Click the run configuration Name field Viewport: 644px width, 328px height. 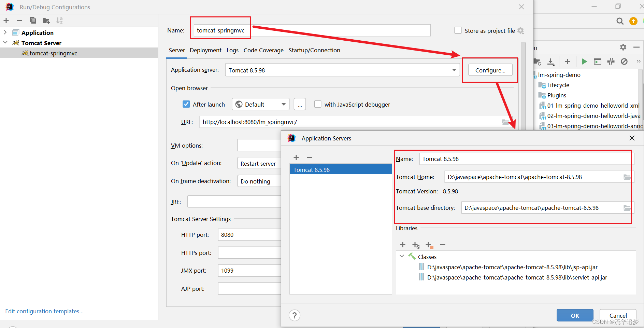(312, 30)
